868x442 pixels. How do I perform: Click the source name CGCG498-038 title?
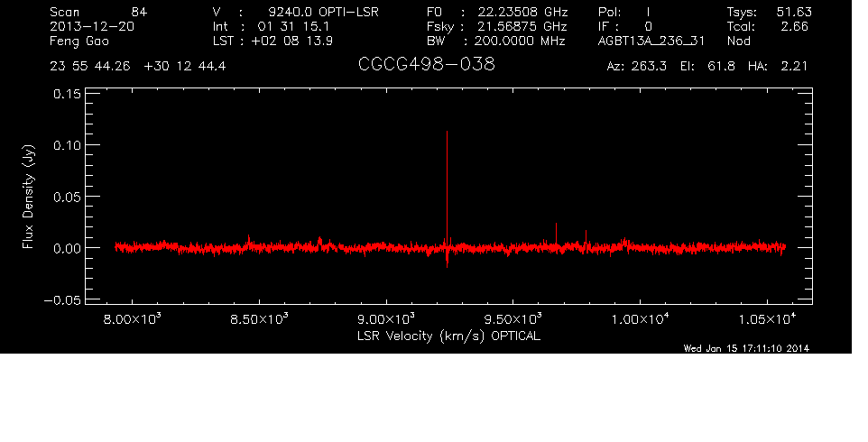tap(426, 65)
